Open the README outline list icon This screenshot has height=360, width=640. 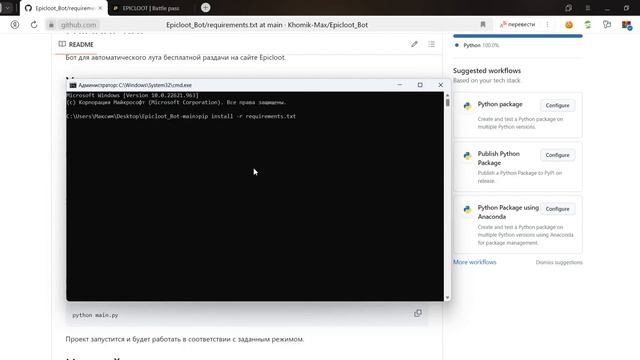click(431, 44)
